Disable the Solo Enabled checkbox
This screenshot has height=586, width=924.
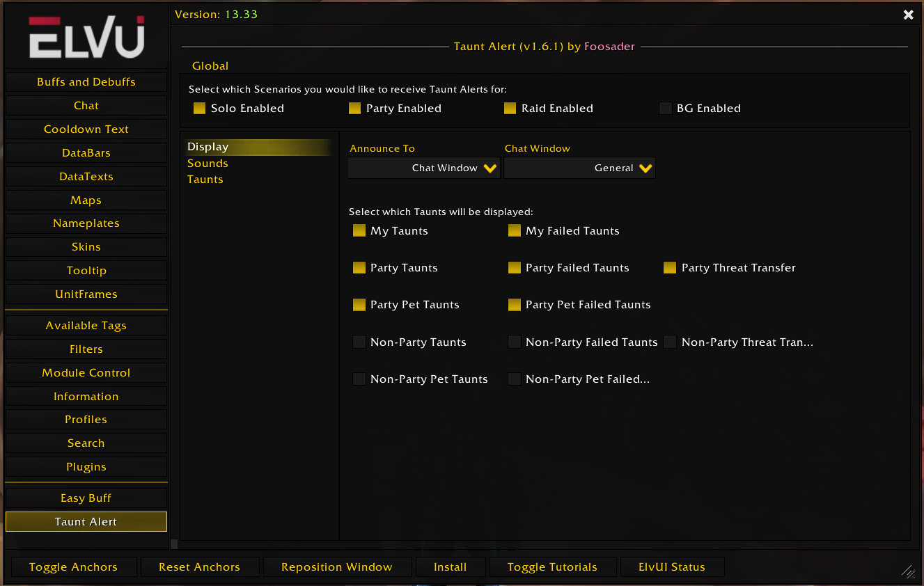tap(200, 108)
